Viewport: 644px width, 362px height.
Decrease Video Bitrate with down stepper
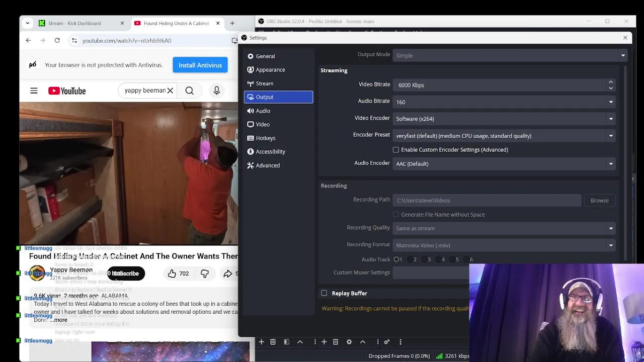point(611,88)
